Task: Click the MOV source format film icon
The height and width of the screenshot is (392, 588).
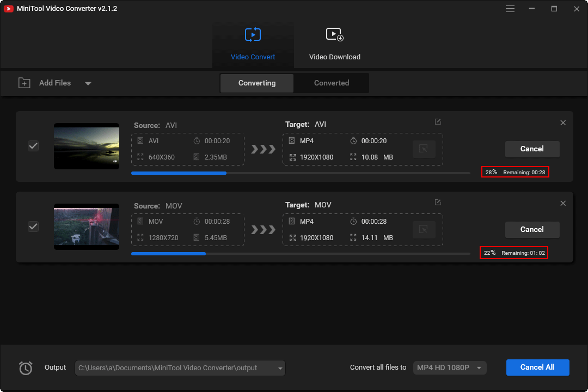Action: [140, 222]
